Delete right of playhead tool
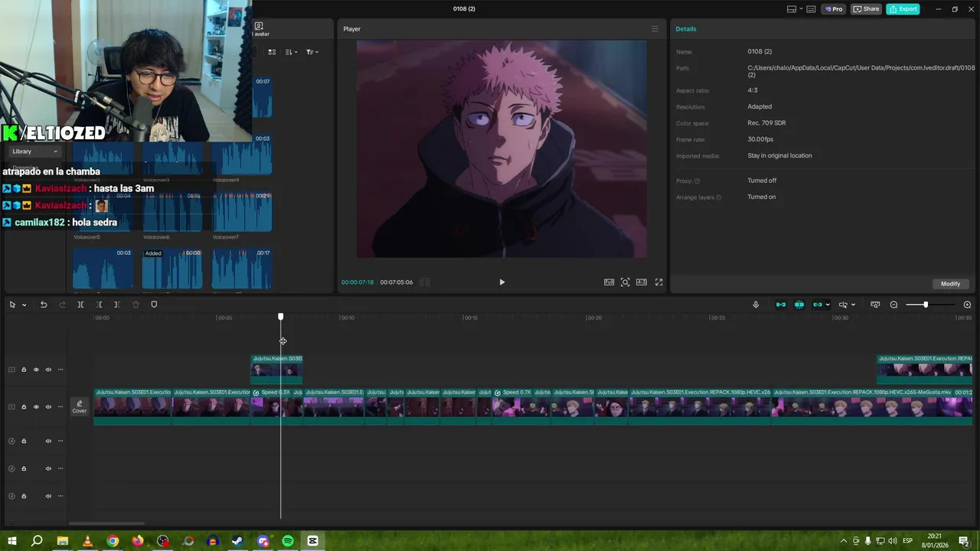 [117, 305]
